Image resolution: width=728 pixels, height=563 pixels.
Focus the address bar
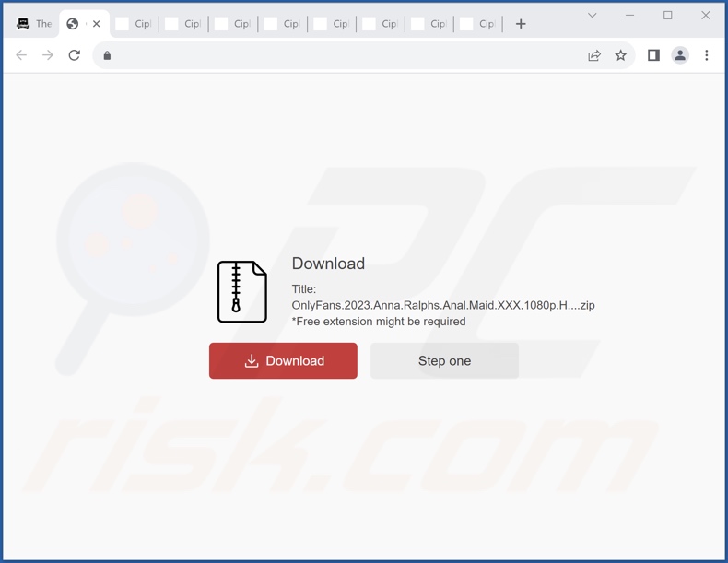tap(341, 55)
